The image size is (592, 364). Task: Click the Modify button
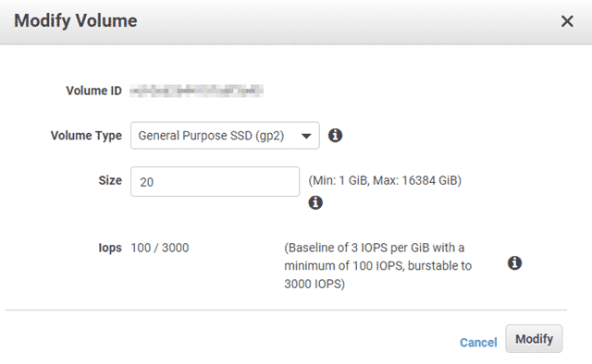point(534,339)
